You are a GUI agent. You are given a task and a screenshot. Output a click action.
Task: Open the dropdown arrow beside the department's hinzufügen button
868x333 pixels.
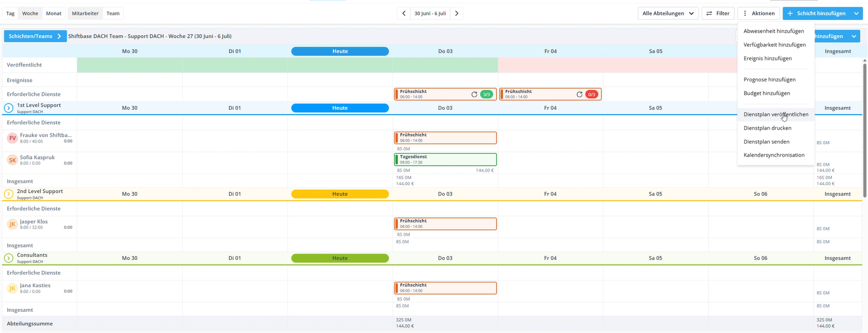(x=854, y=36)
